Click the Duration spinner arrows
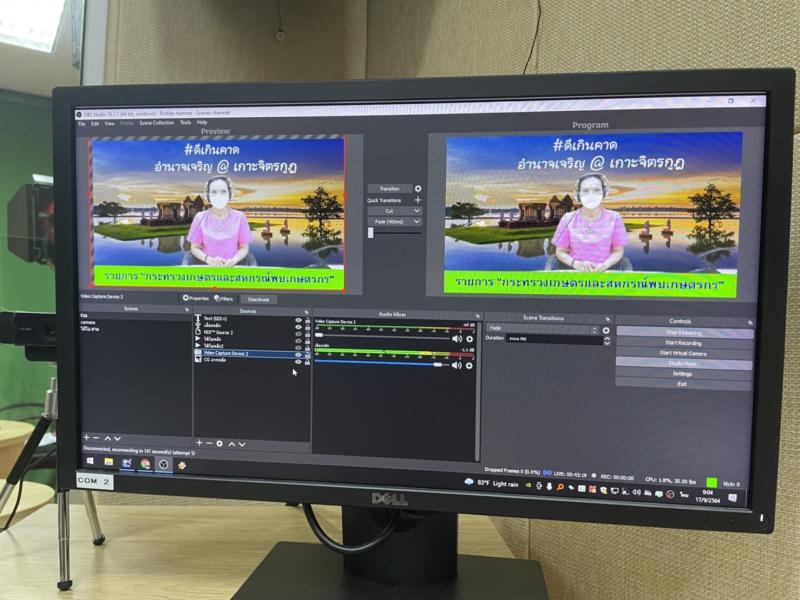This screenshot has width=800, height=600. (x=607, y=341)
